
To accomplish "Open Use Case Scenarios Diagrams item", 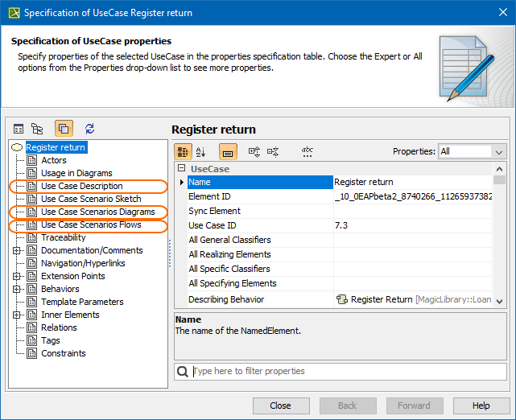I will point(97,212).
